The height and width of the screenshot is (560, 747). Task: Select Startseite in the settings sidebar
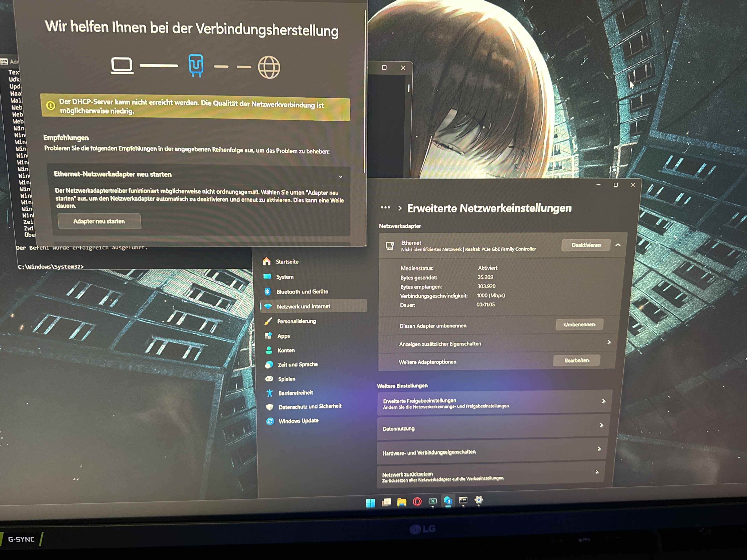(x=287, y=262)
